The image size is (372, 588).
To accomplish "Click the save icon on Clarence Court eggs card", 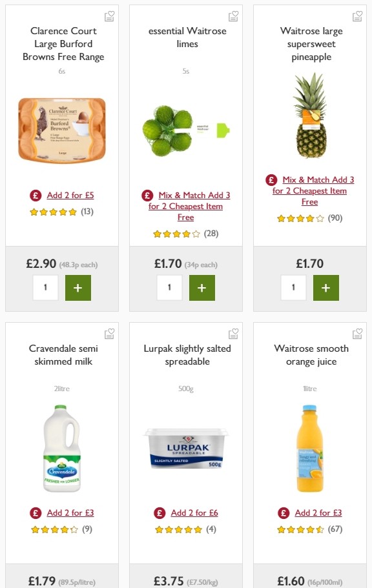I will coord(109,16).
